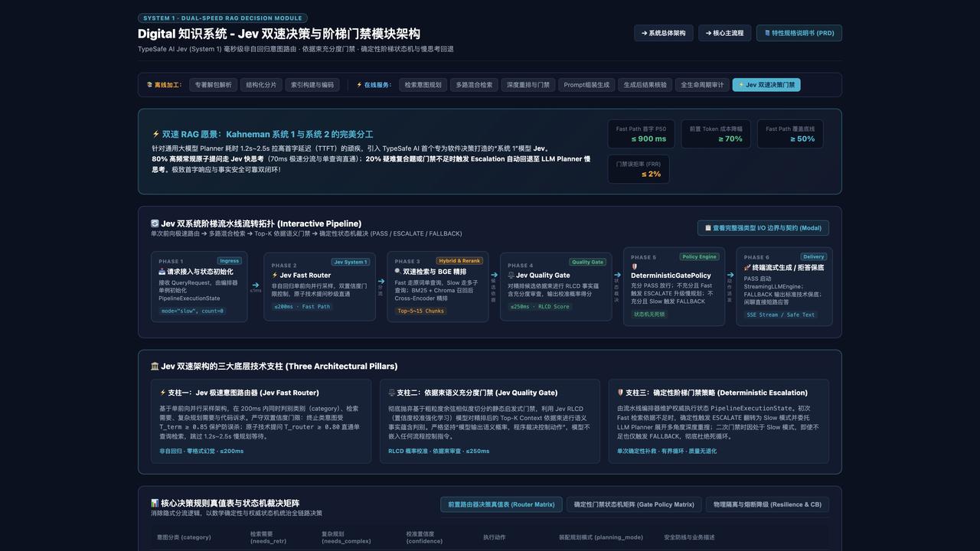Click the Phase 5 DeterministicGatePolicy card

674,286
